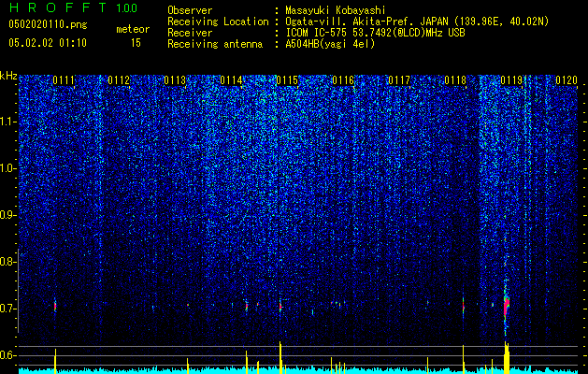Select the filename 0502020110.png
Viewport: 588px width, 374px height.
pyautogui.click(x=48, y=24)
